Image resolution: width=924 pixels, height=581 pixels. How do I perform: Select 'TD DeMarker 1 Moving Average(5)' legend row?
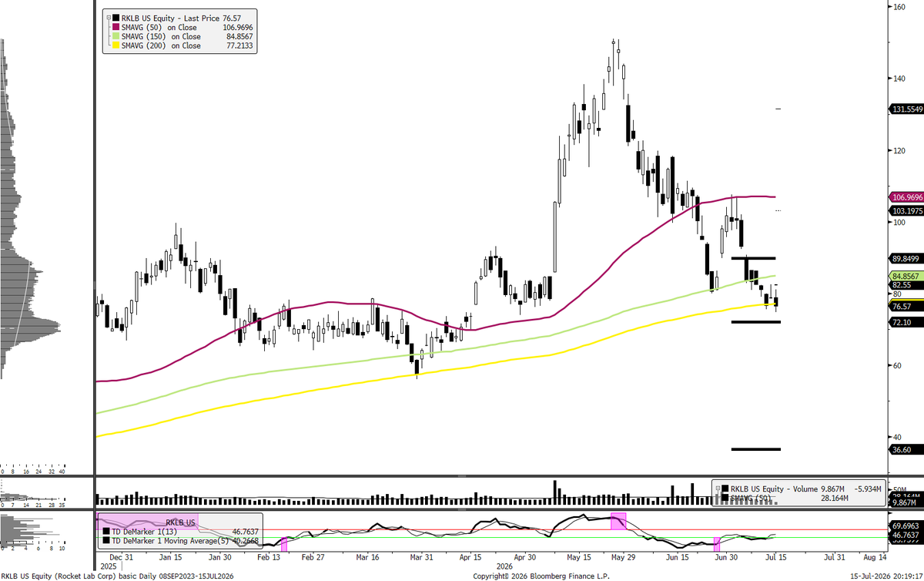pos(180,541)
